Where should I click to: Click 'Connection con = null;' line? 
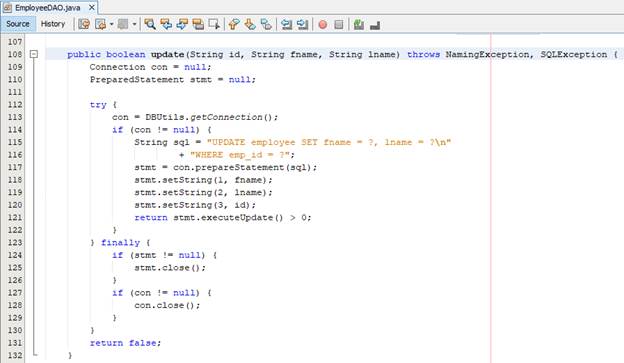tap(150, 67)
